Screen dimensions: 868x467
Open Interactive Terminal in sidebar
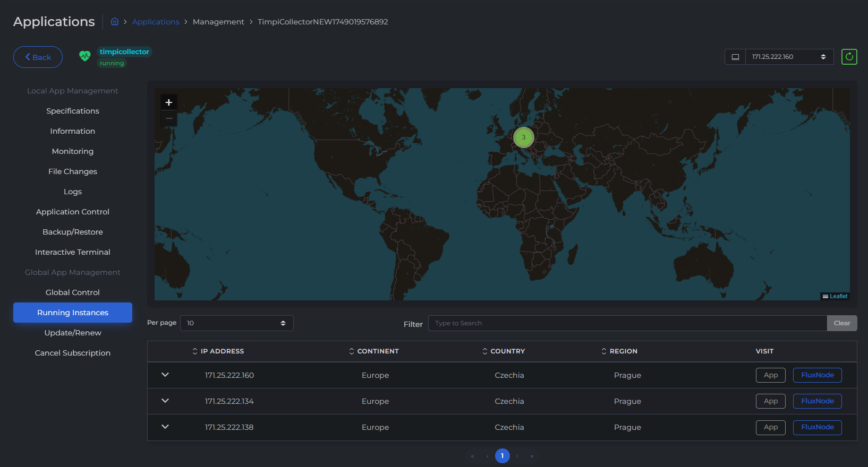pyautogui.click(x=73, y=252)
